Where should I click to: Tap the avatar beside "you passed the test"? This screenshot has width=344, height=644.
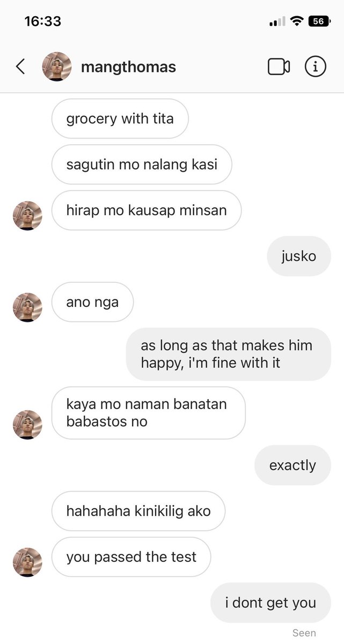pyautogui.click(x=27, y=562)
